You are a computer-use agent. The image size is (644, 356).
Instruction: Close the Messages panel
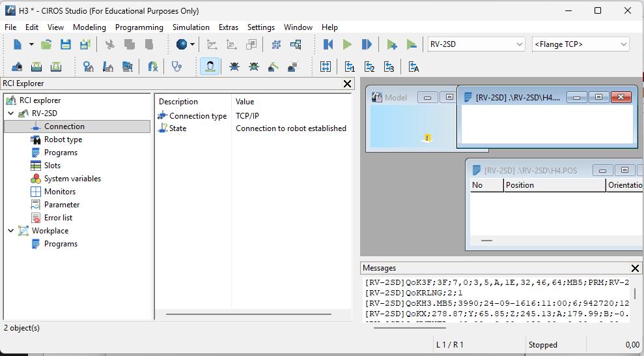(x=635, y=268)
